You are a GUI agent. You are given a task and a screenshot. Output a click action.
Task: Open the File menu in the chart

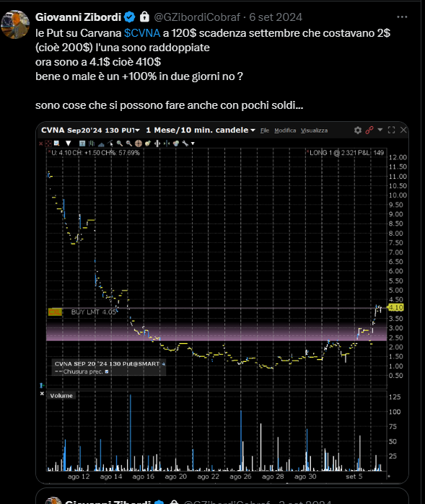(265, 131)
